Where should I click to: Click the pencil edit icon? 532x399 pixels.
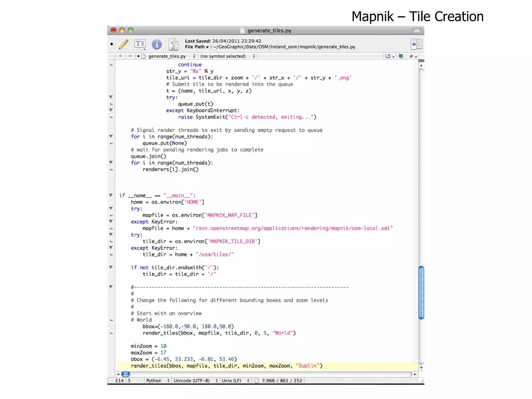click(124, 44)
